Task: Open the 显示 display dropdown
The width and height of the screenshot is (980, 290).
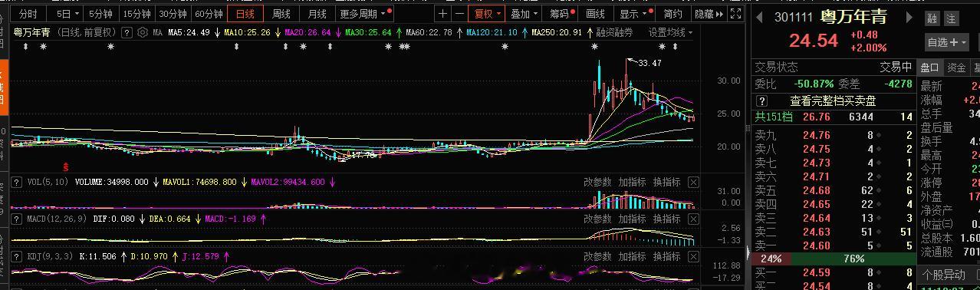Action: coord(634,14)
